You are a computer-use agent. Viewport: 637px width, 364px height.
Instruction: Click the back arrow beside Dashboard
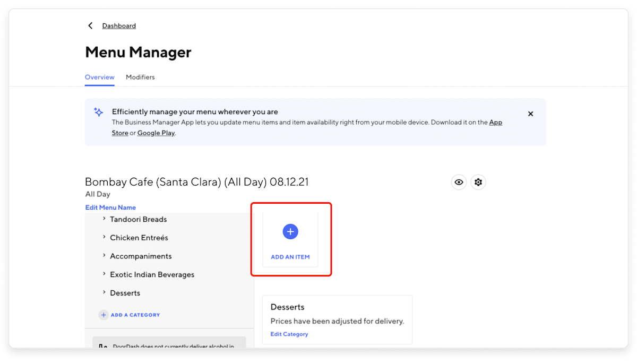click(x=90, y=25)
